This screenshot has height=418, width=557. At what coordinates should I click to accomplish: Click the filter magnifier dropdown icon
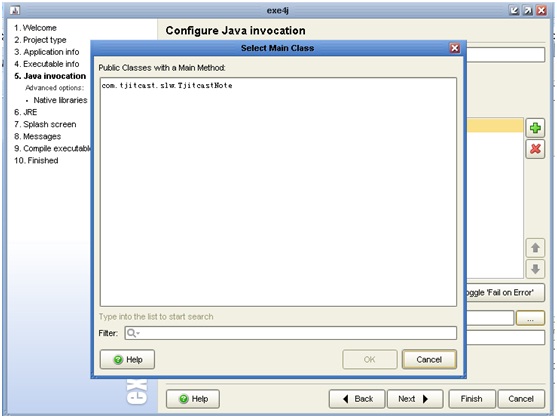133,333
